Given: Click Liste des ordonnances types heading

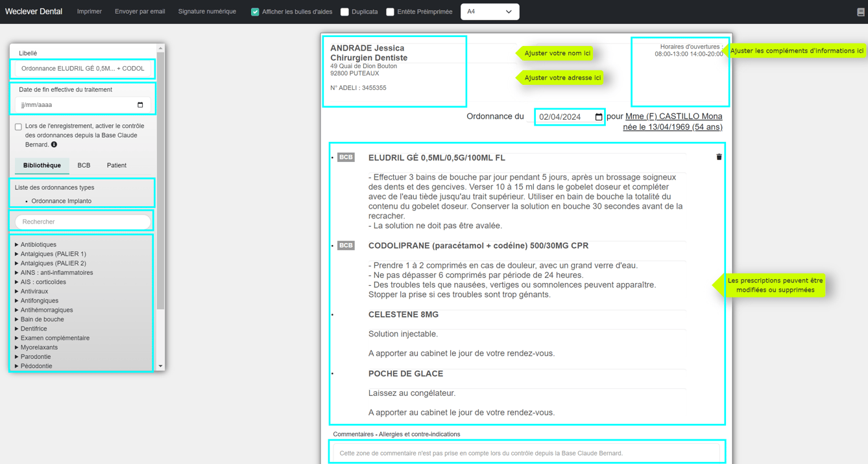Looking at the screenshot, I should click(x=54, y=187).
